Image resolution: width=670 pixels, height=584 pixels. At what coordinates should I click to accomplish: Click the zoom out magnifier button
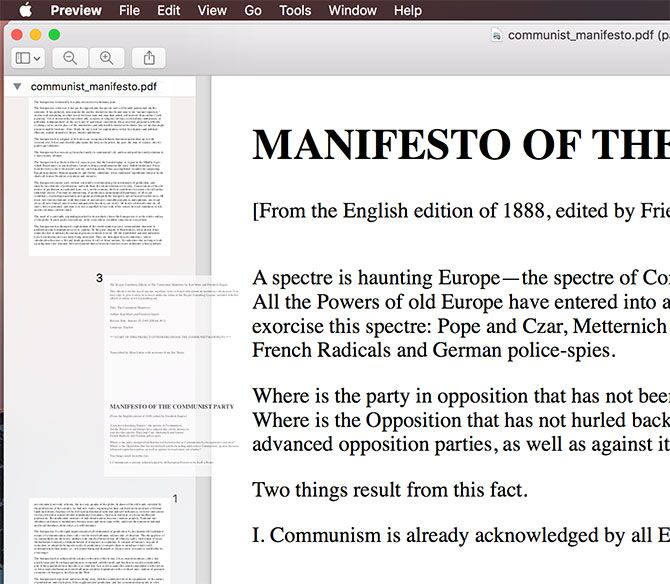coord(70,58)
